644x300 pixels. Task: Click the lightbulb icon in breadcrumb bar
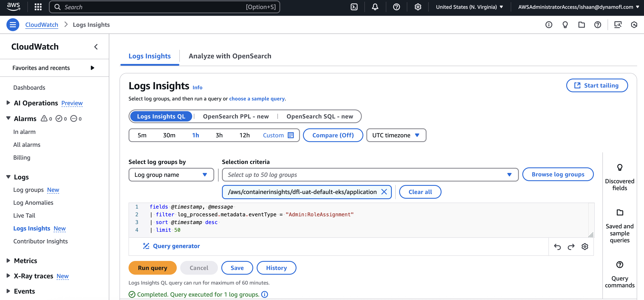[x=565, y=24]
